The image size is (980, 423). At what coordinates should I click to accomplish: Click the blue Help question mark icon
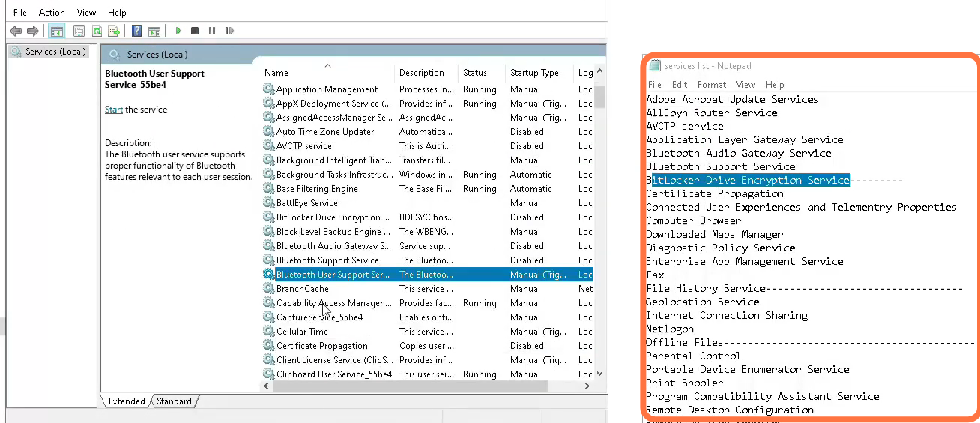point(136,31)
